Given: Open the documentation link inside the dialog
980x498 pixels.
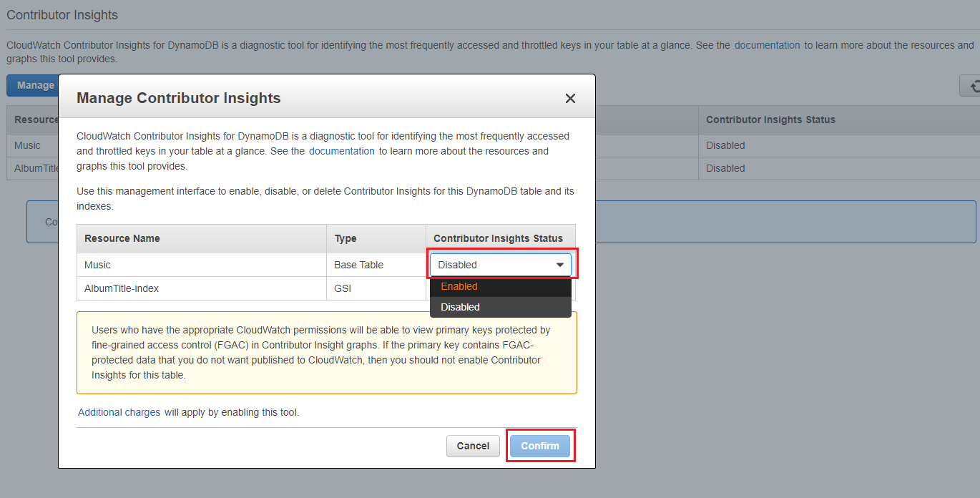Looking at the screenshot, I should coord(341,152).
